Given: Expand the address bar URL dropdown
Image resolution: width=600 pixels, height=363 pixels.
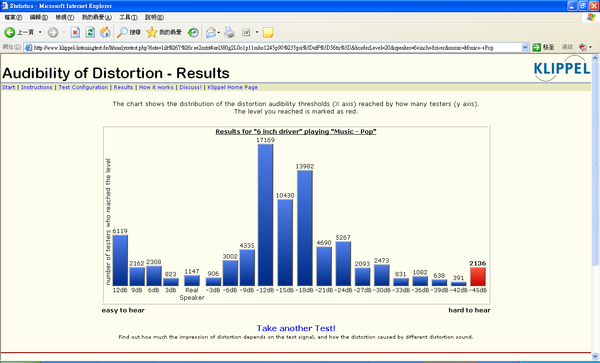Looking at the screenshot, I should (x=525, y=47).
